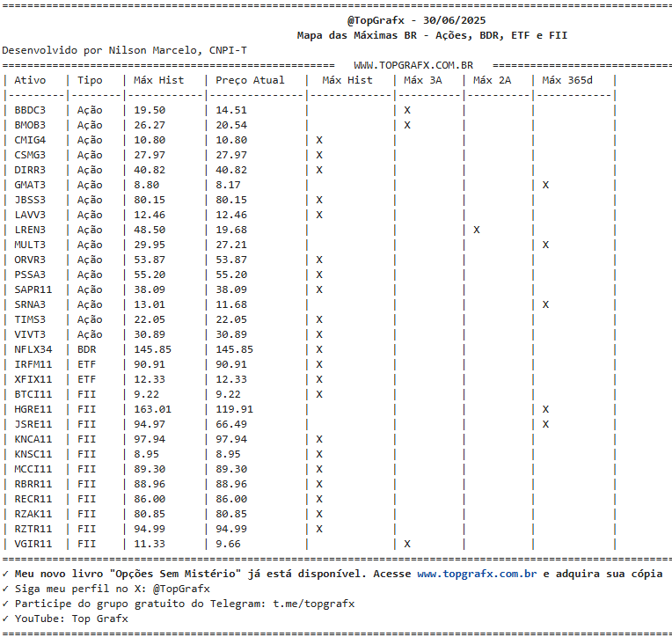This screenshot has width=672, height=637.
Task: Select the CMIG4 ticker cell
Action: click(30, 140)
